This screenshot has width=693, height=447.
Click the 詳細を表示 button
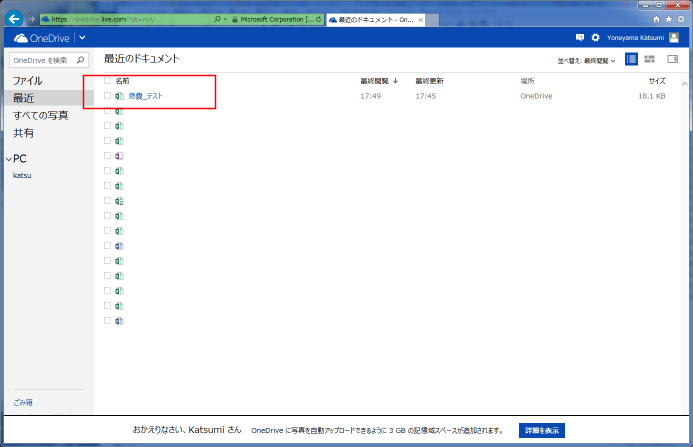tap(542, 430)
